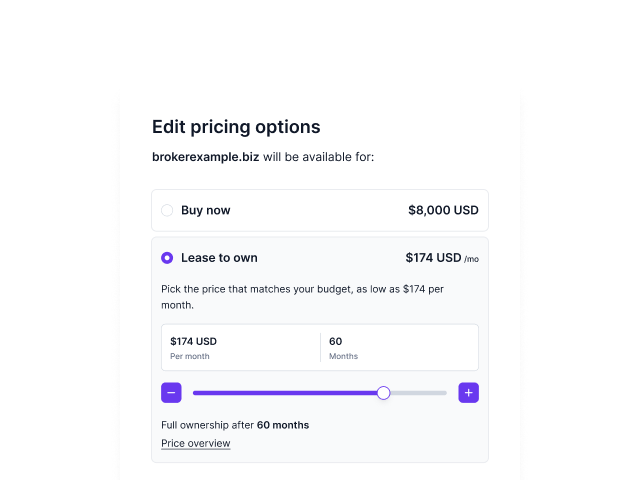Click the minus icon to decrease lease duration

pyautogui.click(x=171, y=393)
